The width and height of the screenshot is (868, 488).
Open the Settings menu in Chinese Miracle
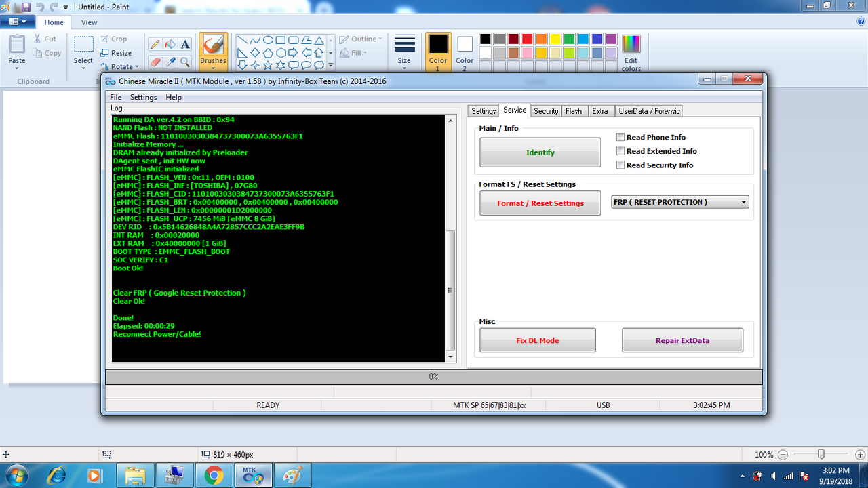[x=143, y=98]
